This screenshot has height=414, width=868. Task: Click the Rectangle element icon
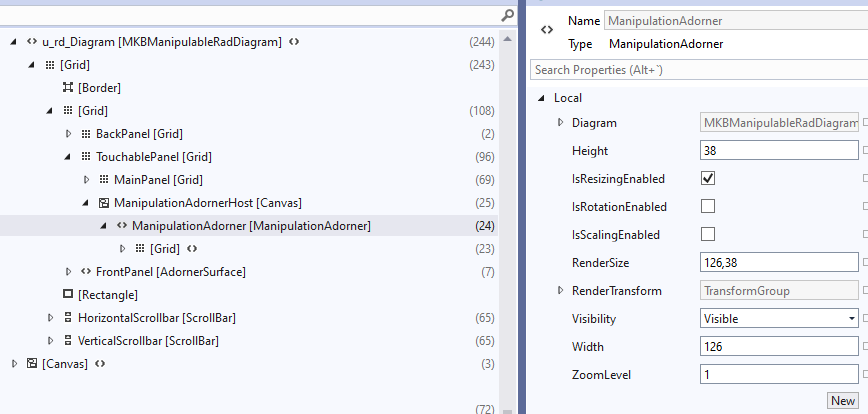coord(68,295)
